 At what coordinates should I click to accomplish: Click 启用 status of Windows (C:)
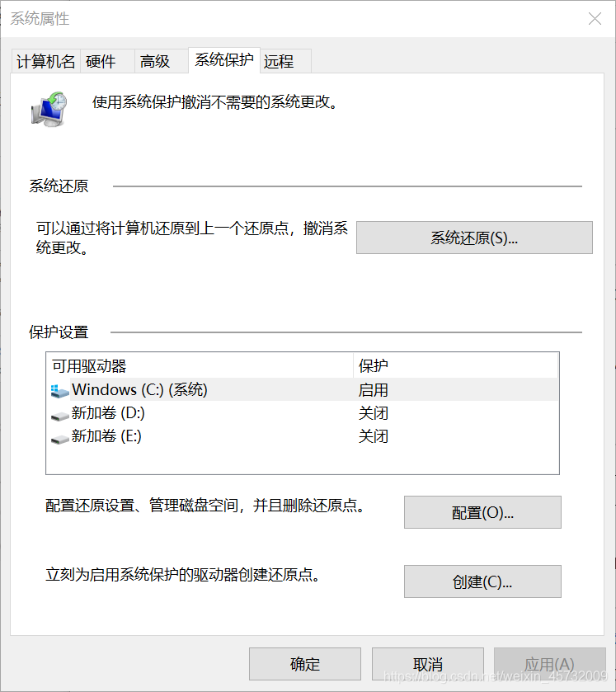[x=374, y=390]
